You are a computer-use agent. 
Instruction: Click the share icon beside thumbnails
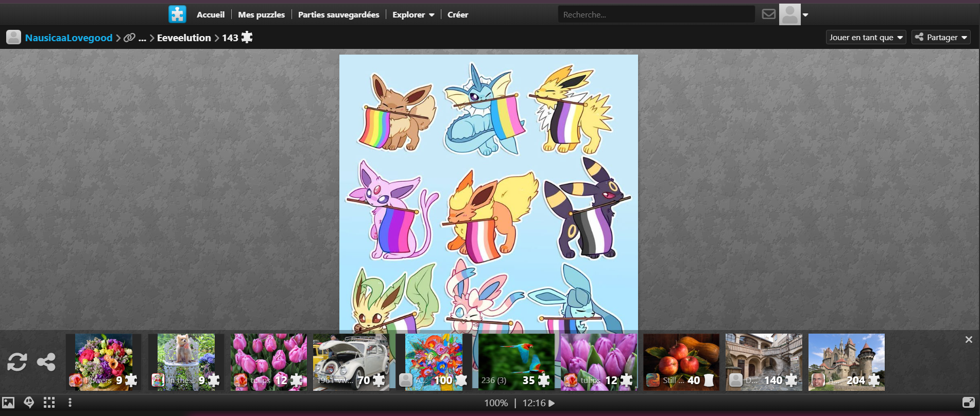pos(46,362)
